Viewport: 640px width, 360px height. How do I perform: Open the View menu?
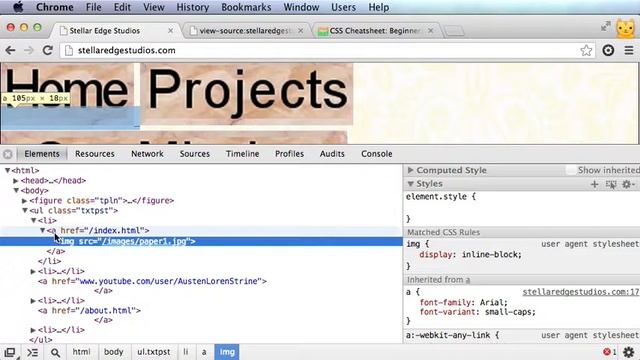pyautogui.click(x=153, y=7)
